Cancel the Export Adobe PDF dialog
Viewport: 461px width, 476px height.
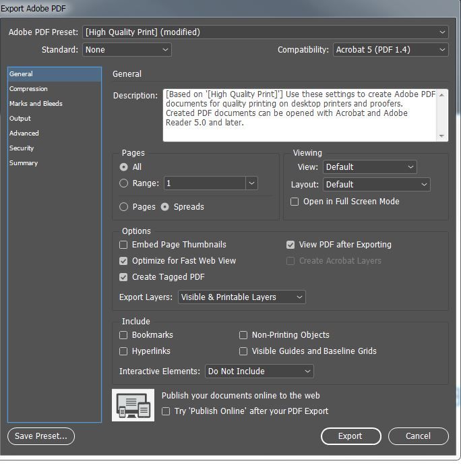(x=419, y=436)
